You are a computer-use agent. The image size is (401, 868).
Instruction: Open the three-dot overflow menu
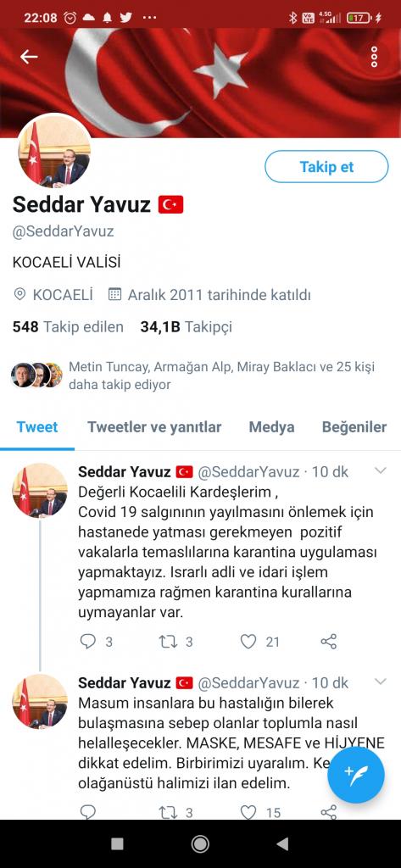(x=375, y=57)
